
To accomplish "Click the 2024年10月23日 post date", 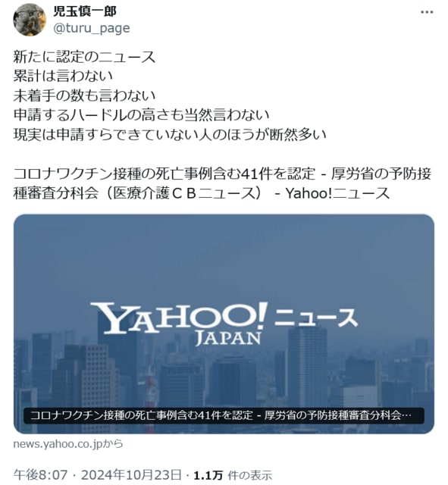I will (x=131, y=474).
